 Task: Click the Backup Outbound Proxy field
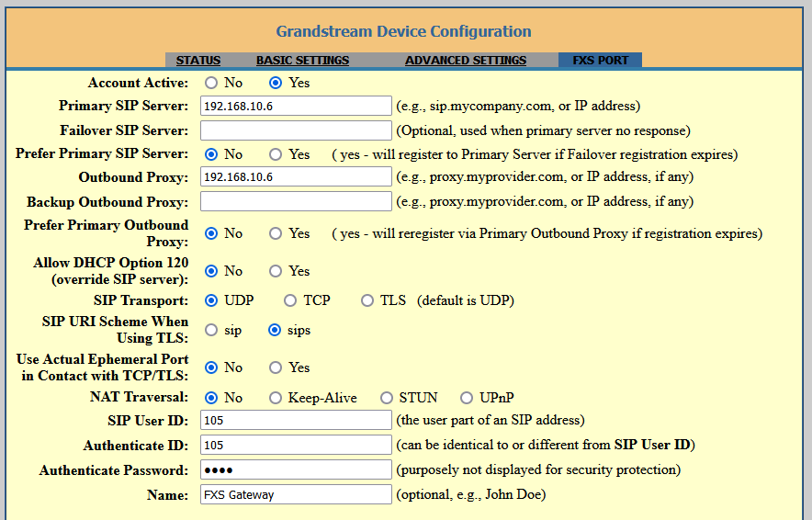[x=296, y=201]
